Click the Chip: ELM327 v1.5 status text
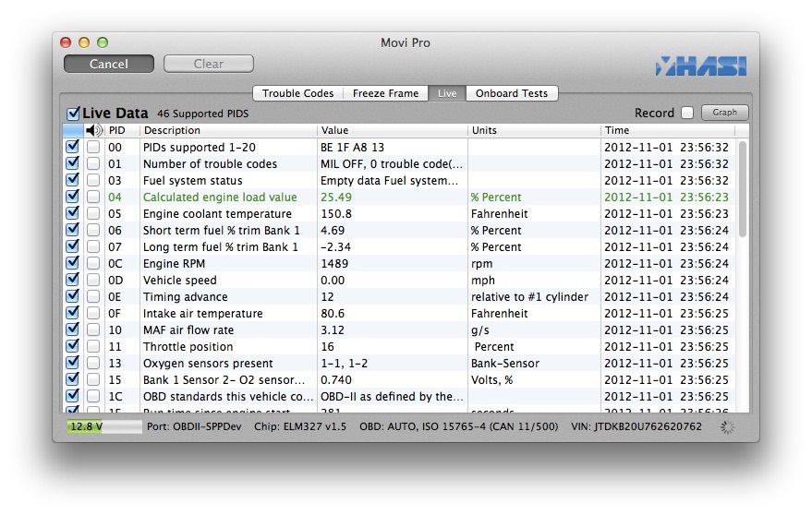 coord(300,426)
